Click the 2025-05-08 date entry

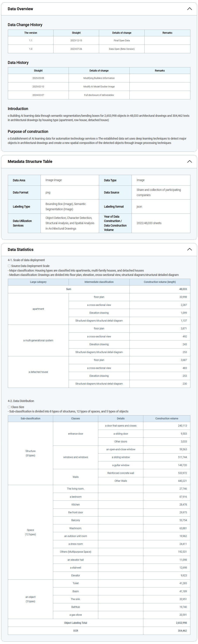(38, 78)
